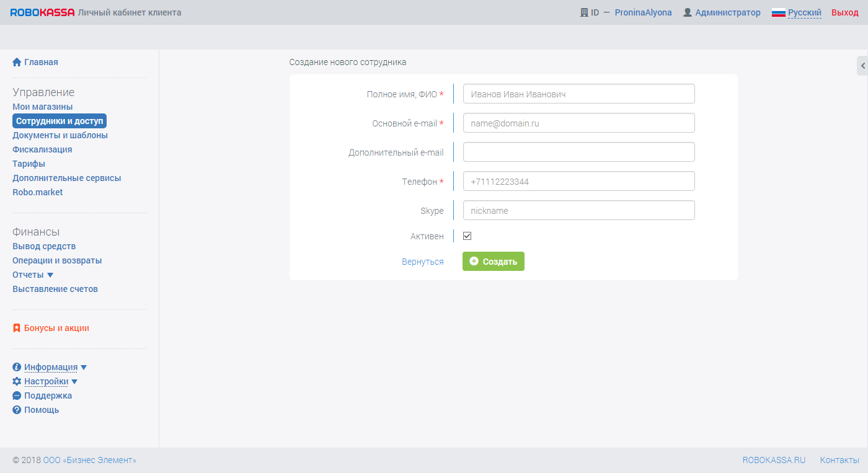The width and height of the screenshot is (868, 473).
Task: Click the Администратор profile link
Action: 728,12
